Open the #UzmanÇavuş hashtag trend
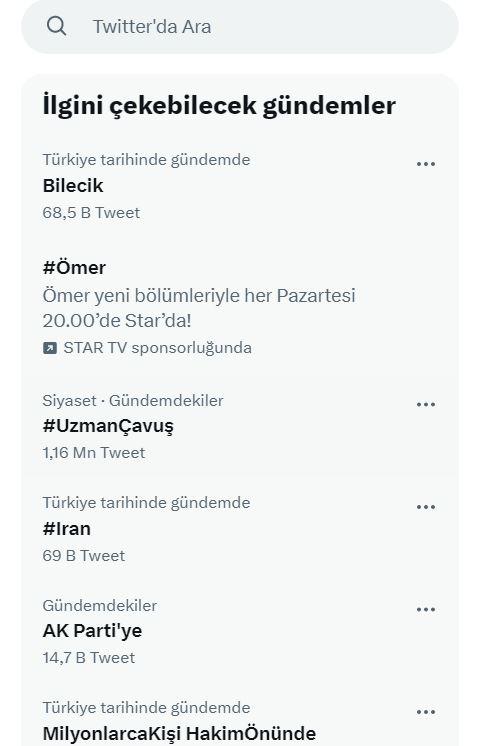This screenshot has width=483, height=746. point(108,426)
